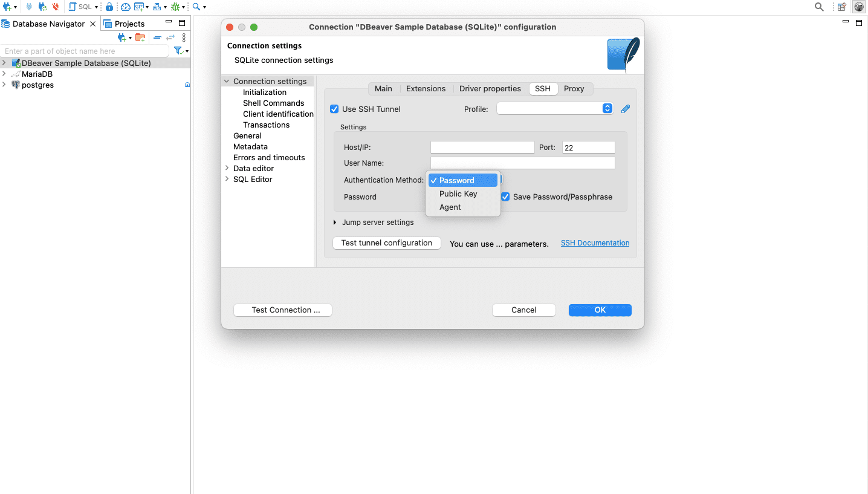Click the Host/IP input field
Viewport: 868px width, 494px height.
[x=482, y=148]
